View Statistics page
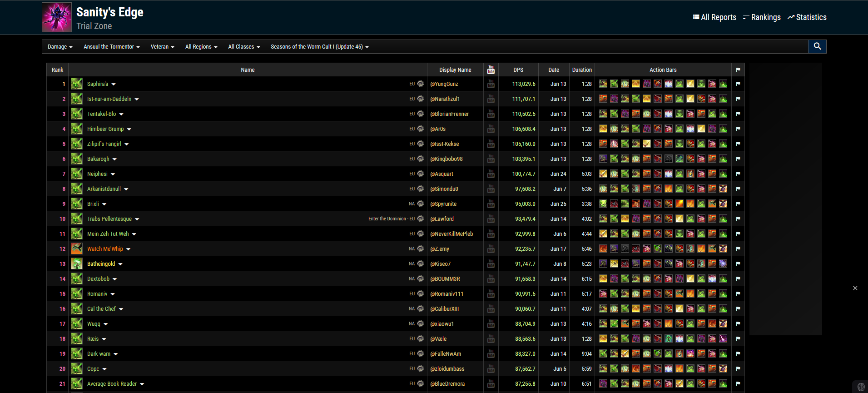The image size is (868, 393). click(x=807, y=17)
